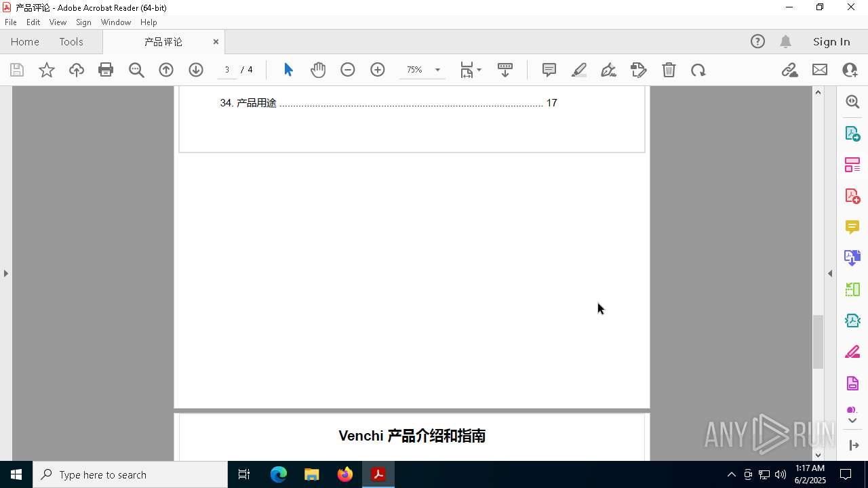Open Compress PDF tool in right pane
This screenshot has width=868, height=488.
tap(852, 321)
